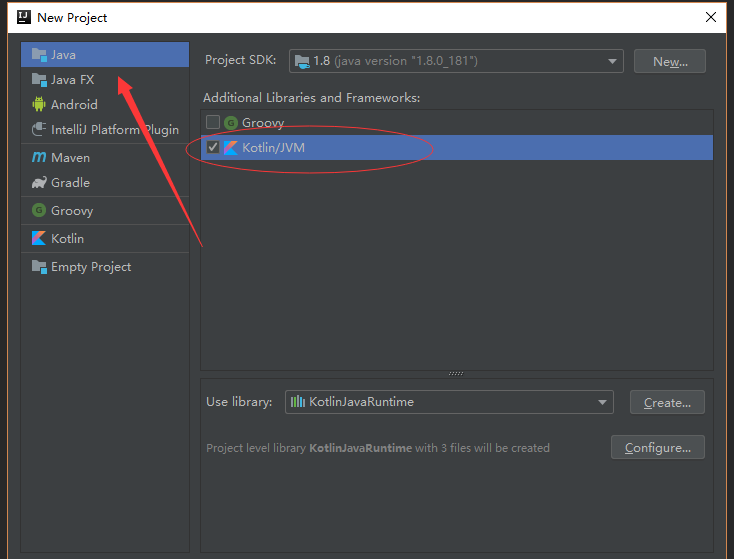This screenshot has width=734, height=559.
Task: Click the Empty Project folder icon
Action: coord(39,267)
